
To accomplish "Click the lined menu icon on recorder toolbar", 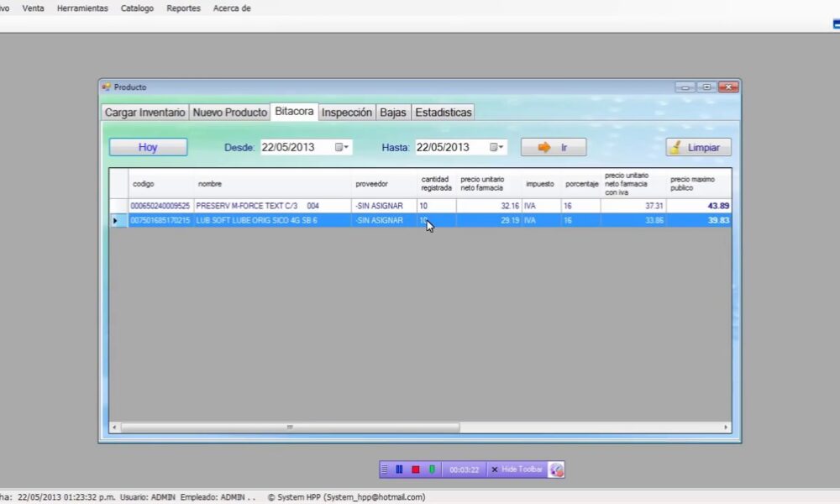I will click(x=385, y=470).
